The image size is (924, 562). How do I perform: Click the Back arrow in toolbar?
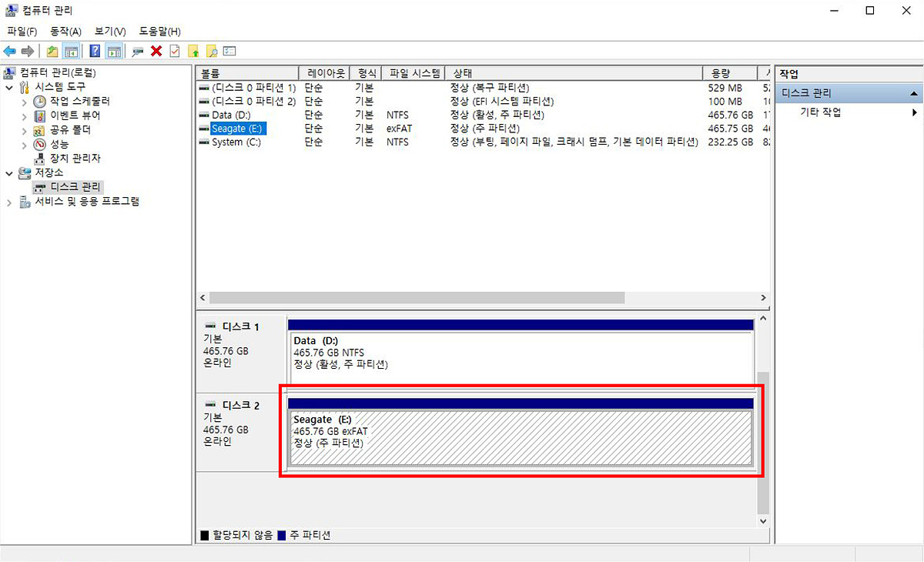pos(10,51)
